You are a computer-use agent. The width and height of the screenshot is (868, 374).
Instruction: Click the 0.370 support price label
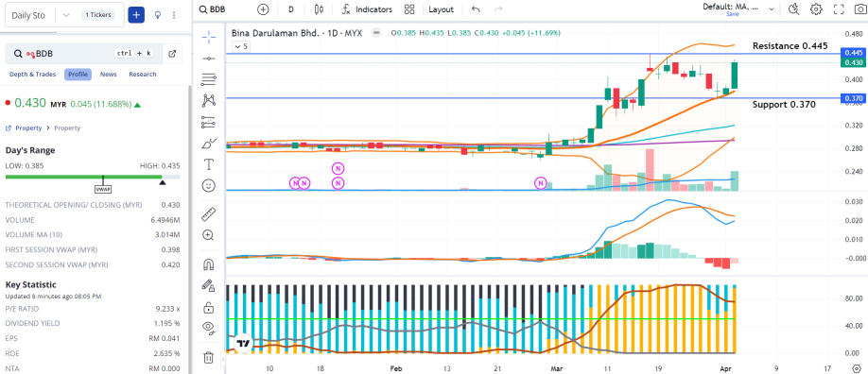pyautogui.click(x=853, y=98)
